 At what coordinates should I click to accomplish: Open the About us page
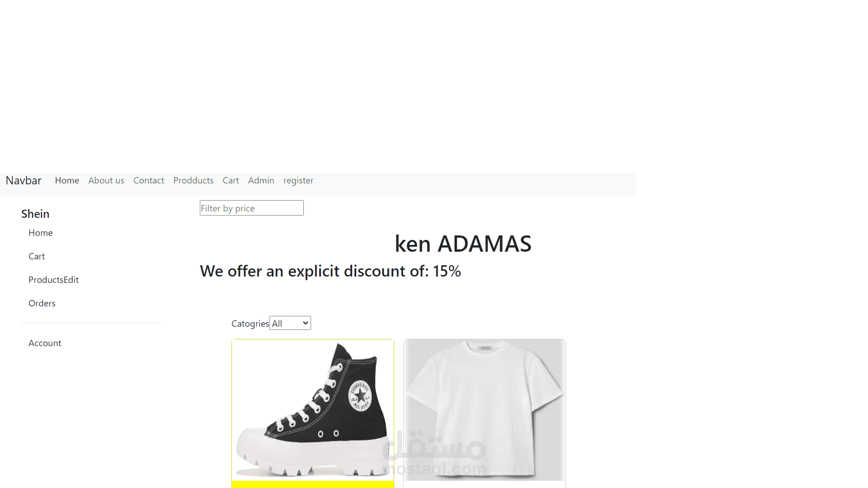coord(106,180)
